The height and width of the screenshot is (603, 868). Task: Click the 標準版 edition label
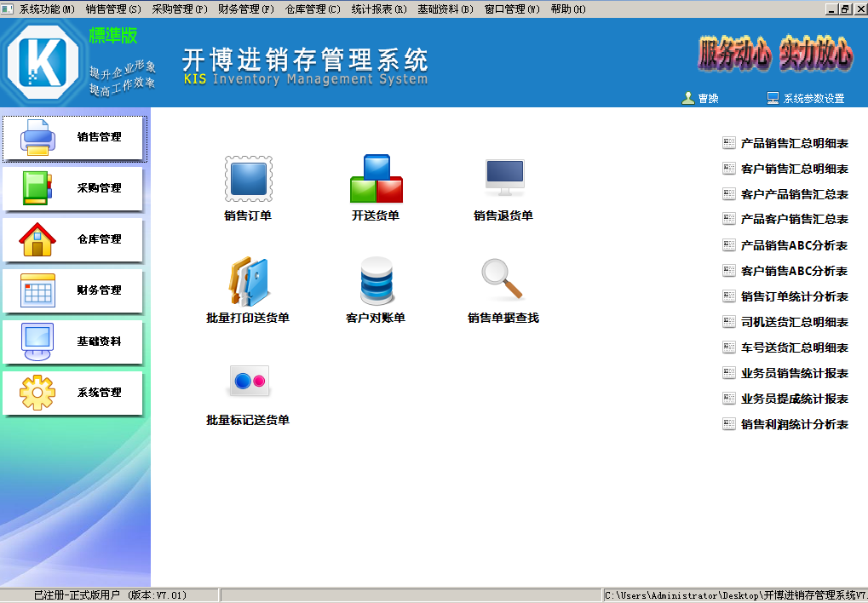pos(113,36)
